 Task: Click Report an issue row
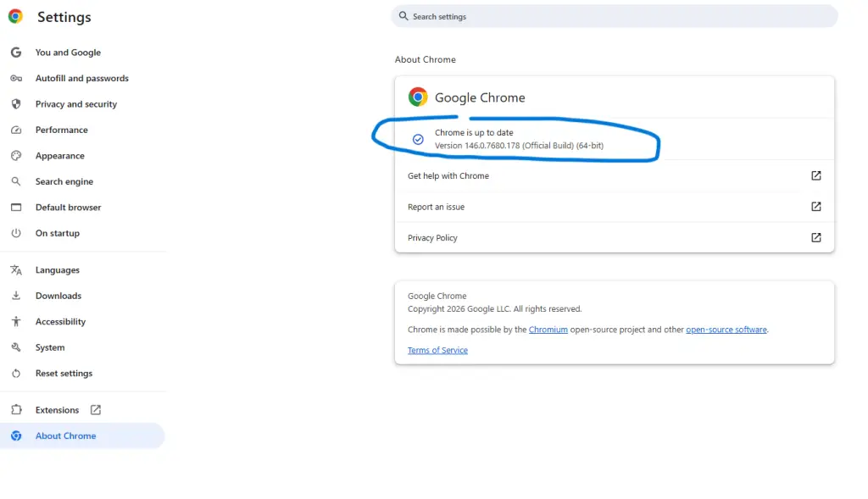[615, 207]
